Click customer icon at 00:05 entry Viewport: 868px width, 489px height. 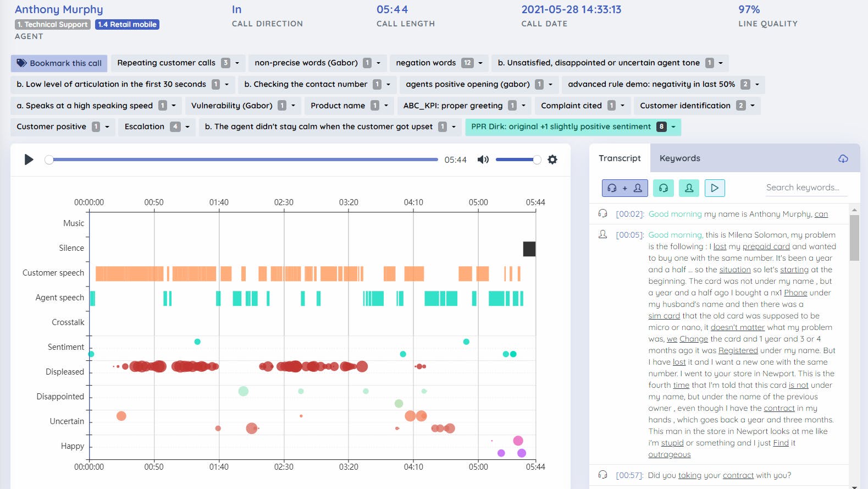tap(602, 234)
